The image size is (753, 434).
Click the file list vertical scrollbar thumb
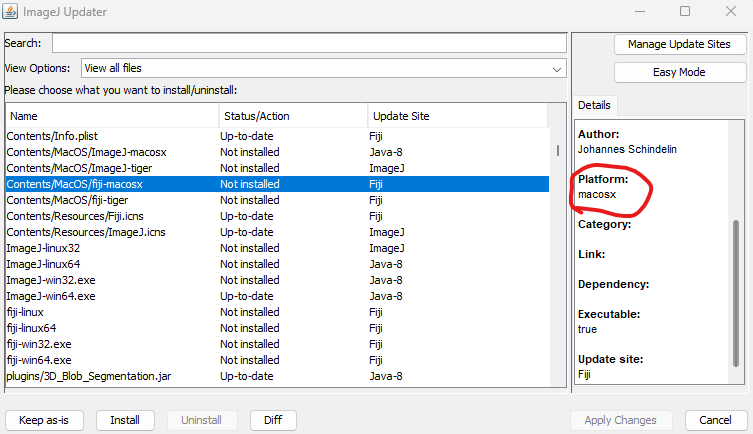click(x=558, y=151)
